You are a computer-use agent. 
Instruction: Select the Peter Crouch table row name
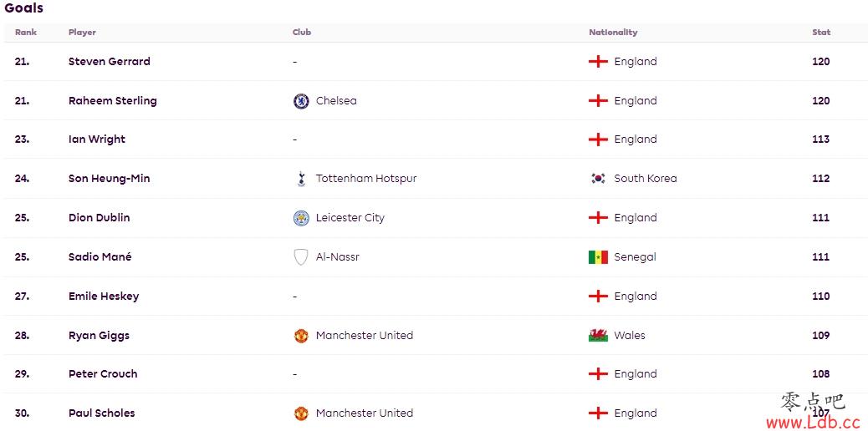(x=102, y=374)
